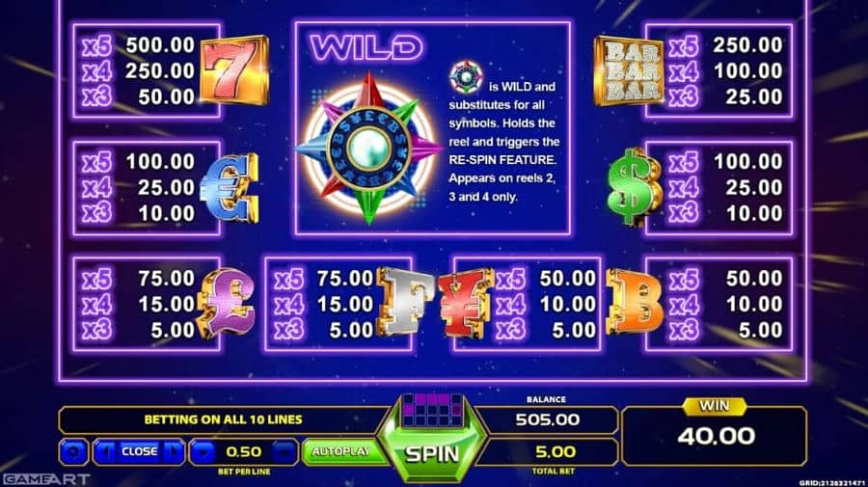Open the settings gear button
The height and width of the screenshot is (487, 868).
pos(73,452)
